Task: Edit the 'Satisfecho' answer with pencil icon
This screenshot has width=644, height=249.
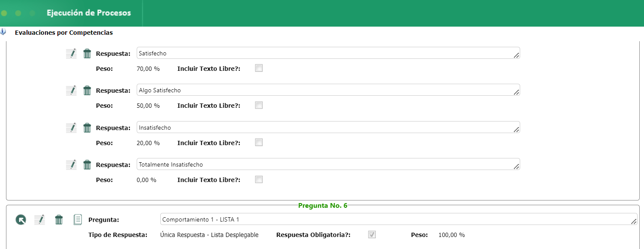Action: (x=71, y=54)
